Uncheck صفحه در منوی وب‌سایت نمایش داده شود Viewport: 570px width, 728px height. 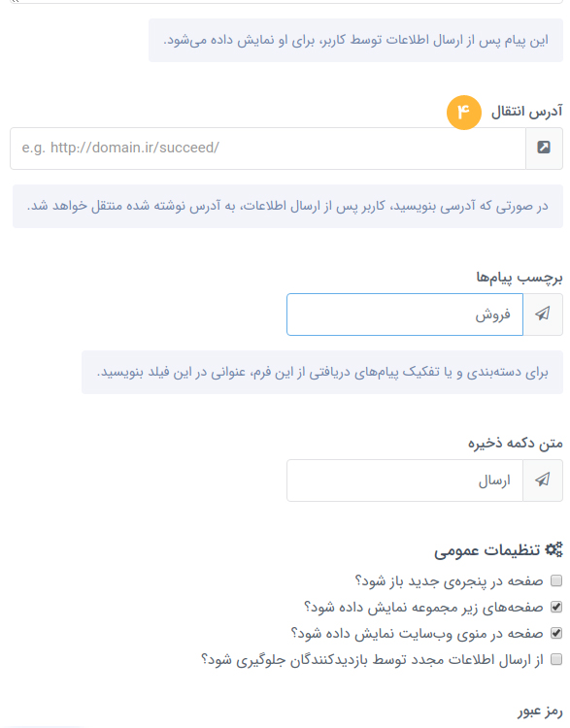point(556,633)
